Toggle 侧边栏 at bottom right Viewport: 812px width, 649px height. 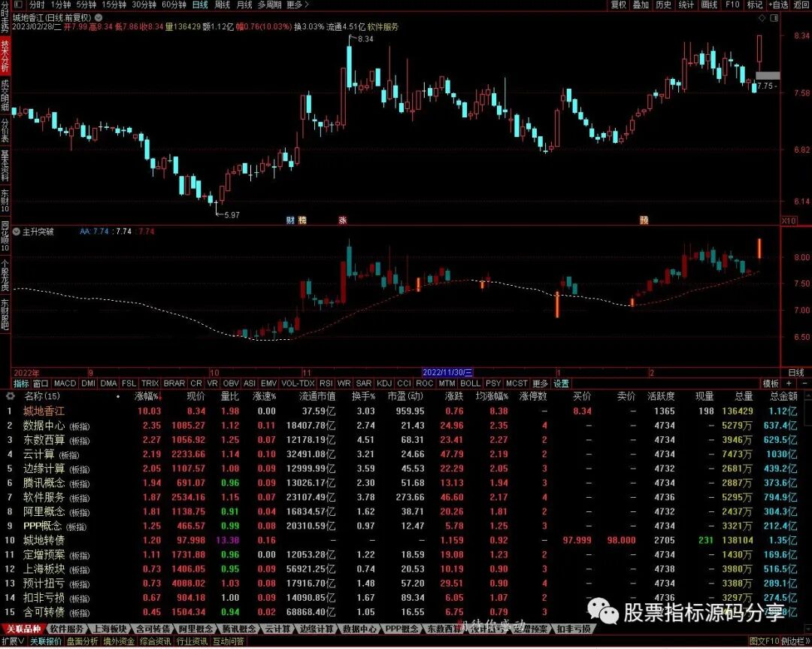coord(796,641)
